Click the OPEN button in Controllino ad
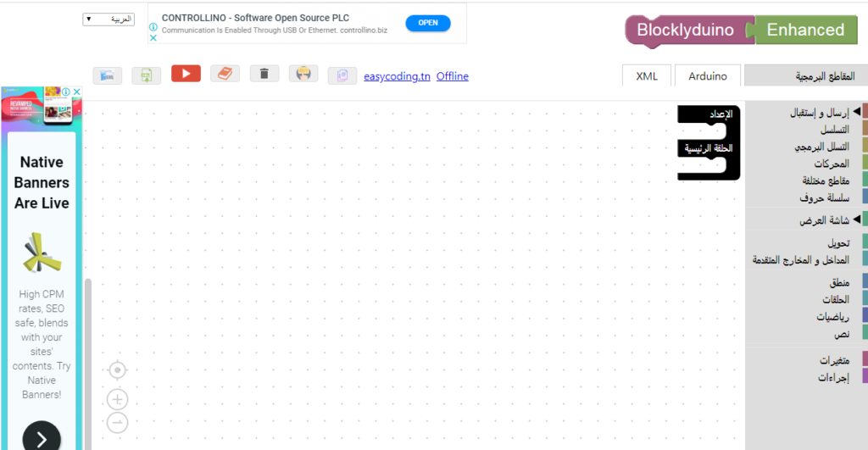Image resolution: width=868 pixels, height=450 pixels. (x=428, y=23)
